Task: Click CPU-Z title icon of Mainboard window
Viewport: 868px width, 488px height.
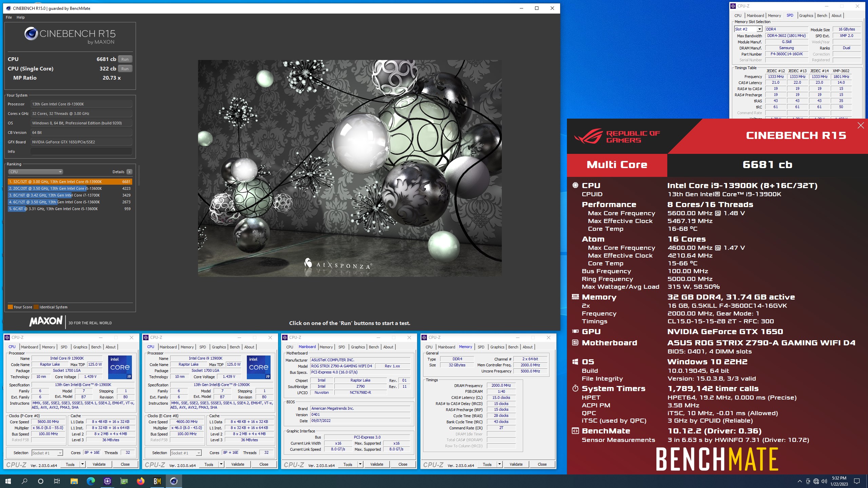Action: 285,338
